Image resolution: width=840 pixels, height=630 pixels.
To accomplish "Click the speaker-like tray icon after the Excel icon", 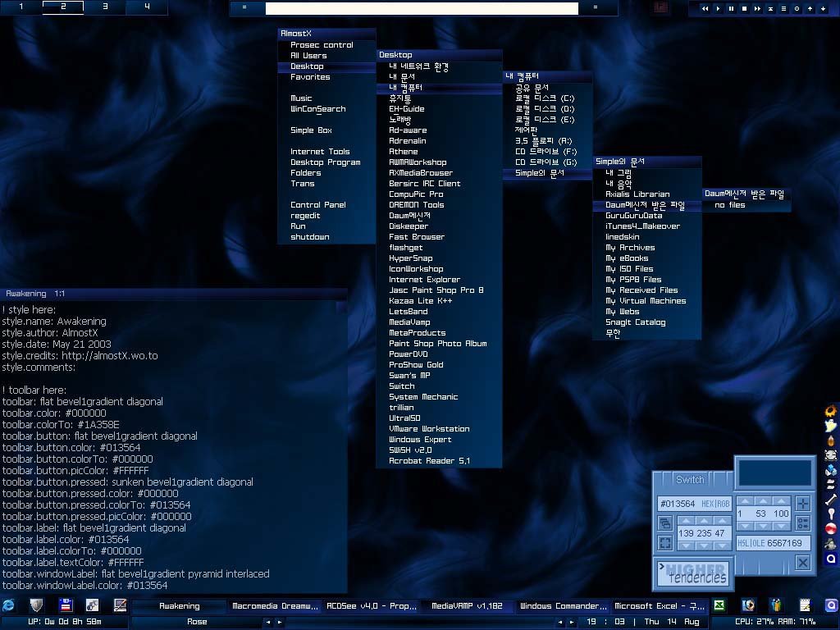I will click(748, 605).
